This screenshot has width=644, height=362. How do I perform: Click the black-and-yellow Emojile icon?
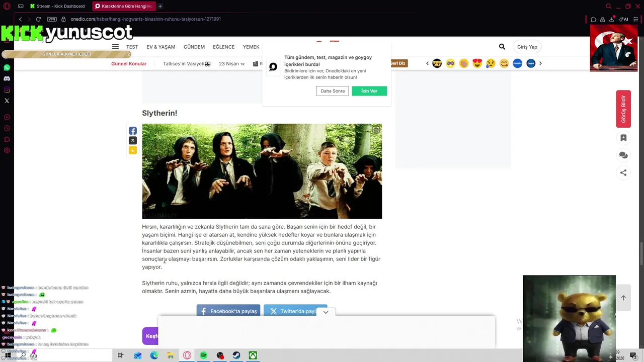[437, 63]
